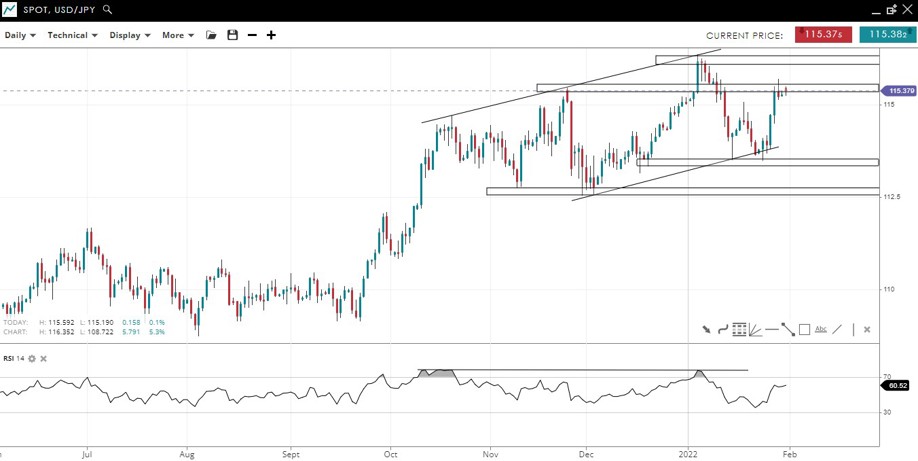Expand the Technical indicators dropdown
The height and width of the screenshot is (461, 918).
(x=72, y=35)
